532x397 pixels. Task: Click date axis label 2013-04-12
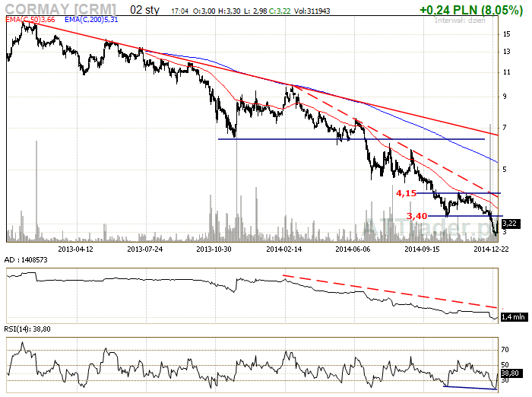tap(75, 249)
